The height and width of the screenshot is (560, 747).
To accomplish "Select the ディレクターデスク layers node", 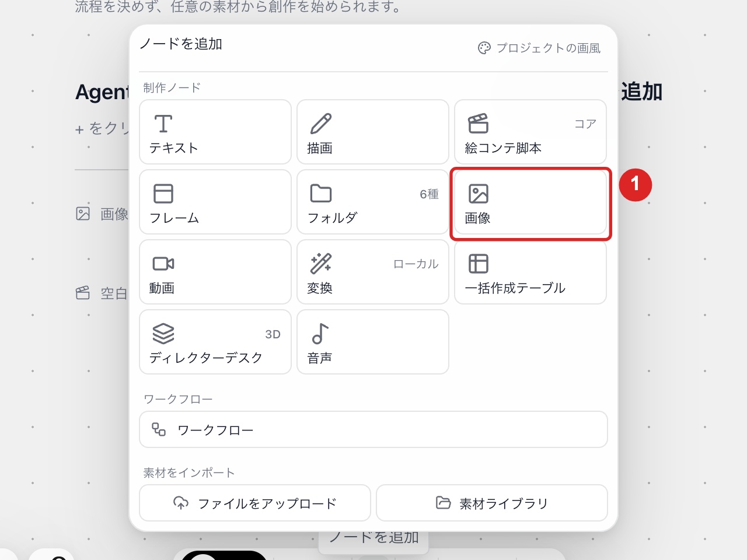I will tap(215, 342).
